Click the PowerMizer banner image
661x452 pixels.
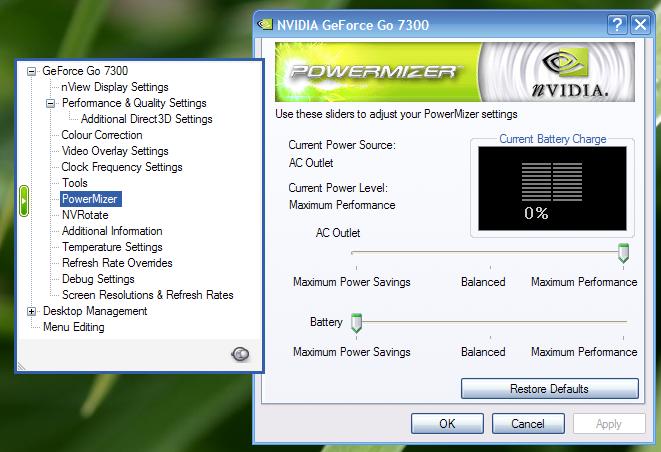pos(455,72)
